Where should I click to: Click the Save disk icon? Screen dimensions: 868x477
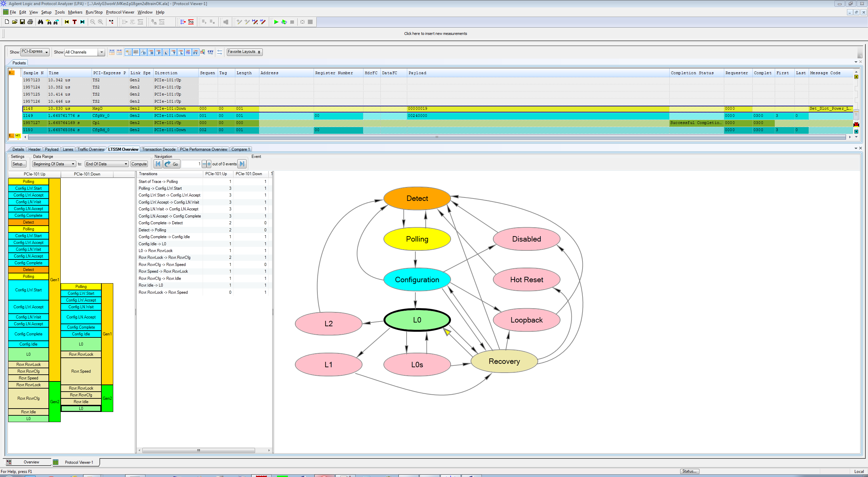pyautogui.click(x=22, y=22)
